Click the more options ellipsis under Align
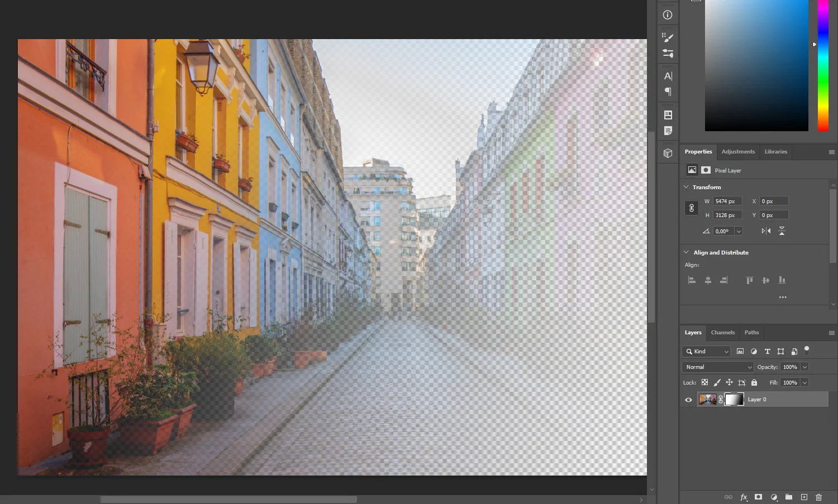This screenshot has width=838, height=504. point(783,297)
